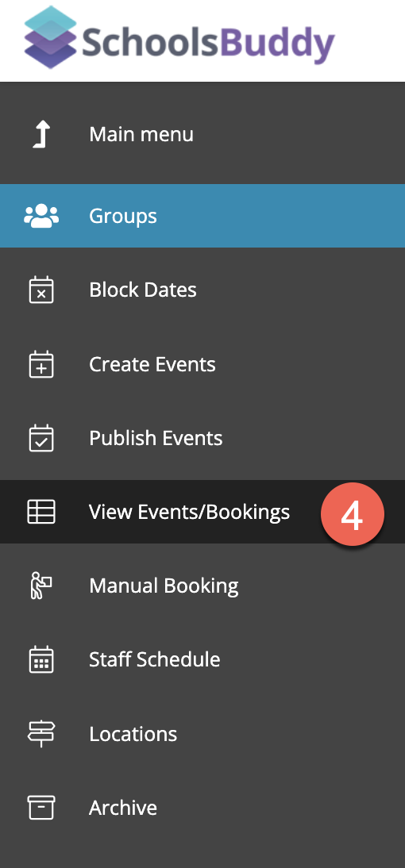Go to Block Dates
405x868 pixels.
[x=202, y=290]
